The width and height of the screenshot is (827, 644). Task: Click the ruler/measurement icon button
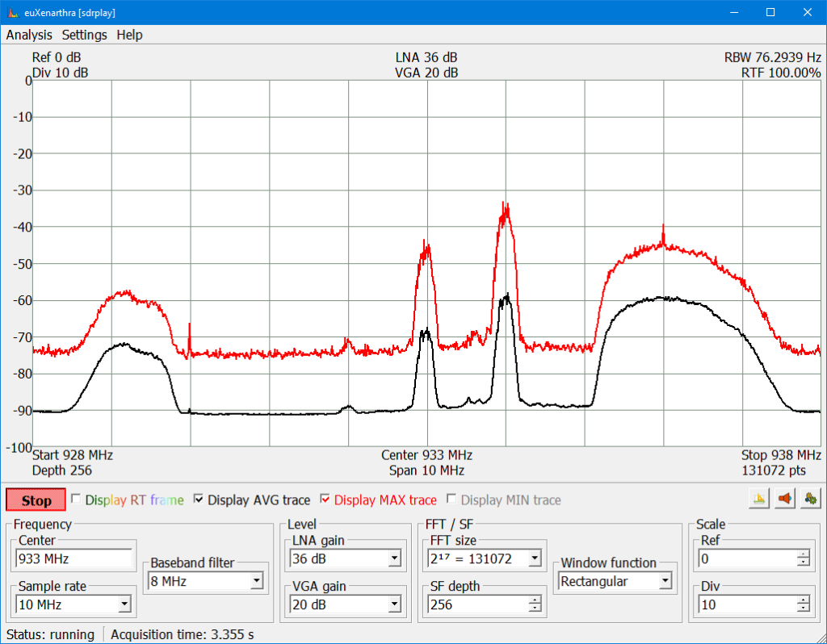pyautogui.click(x=758, y=500)
